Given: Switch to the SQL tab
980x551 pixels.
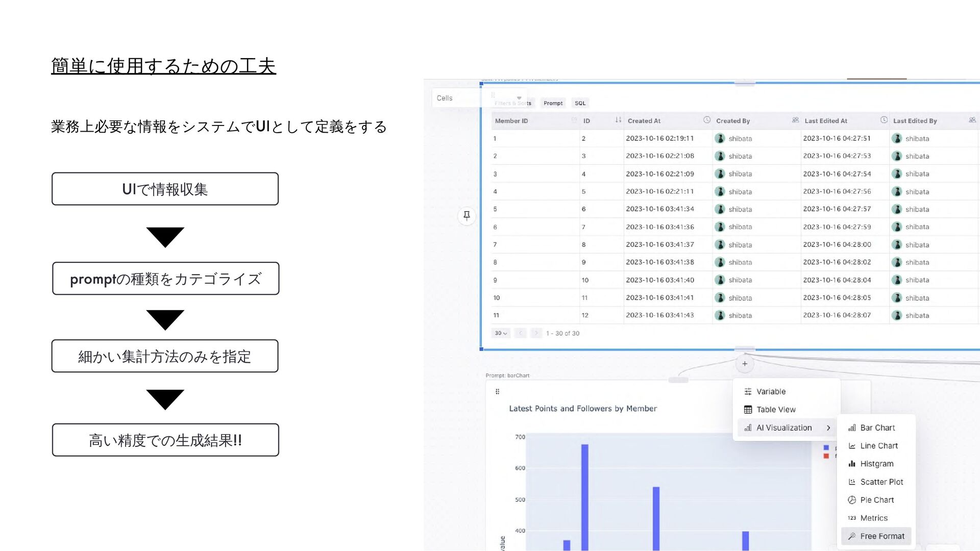Looking at the screenshot, I should [x=580, y=103].
